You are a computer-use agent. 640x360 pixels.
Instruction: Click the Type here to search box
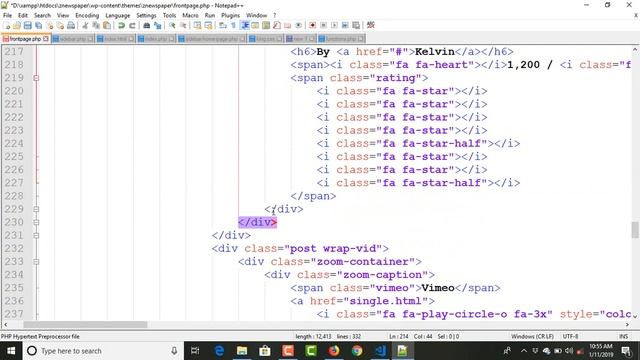coord(102,351)
